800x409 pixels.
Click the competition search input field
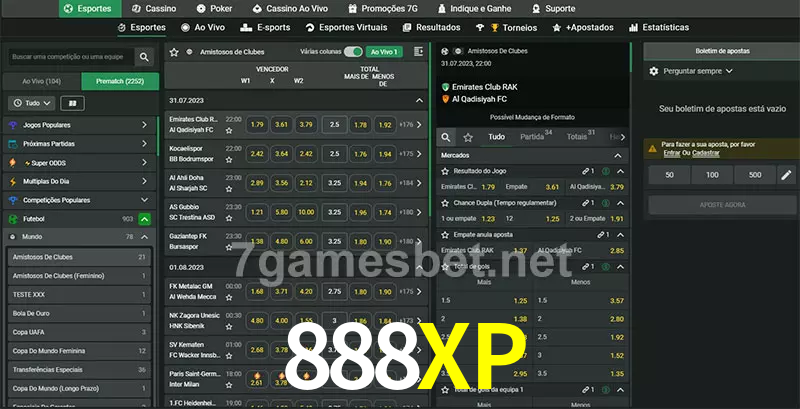coord(71,57)
